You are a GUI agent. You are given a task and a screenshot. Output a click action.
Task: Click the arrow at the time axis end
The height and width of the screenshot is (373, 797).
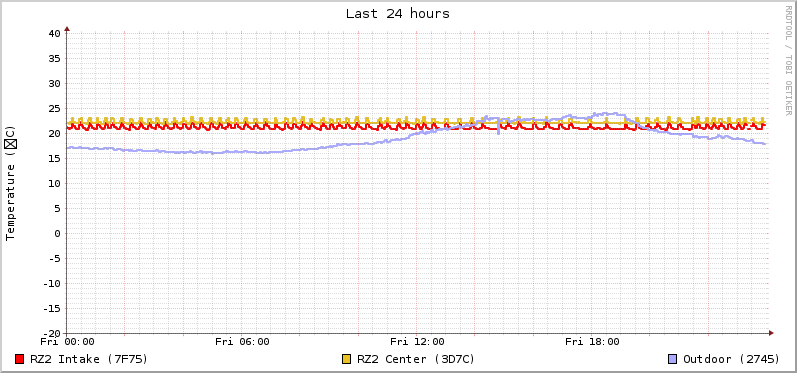(771, 333)
